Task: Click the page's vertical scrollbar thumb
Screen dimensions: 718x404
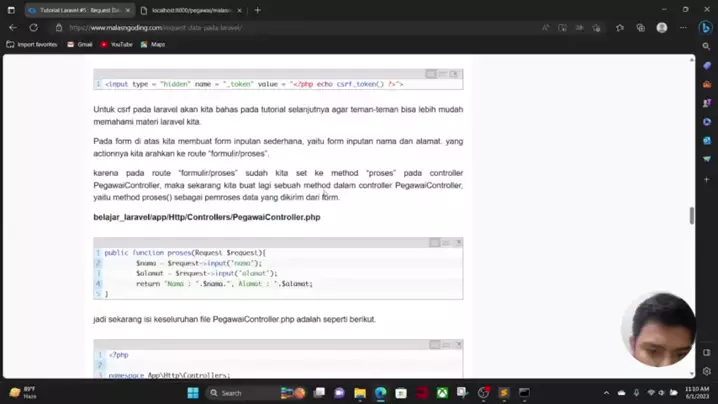Action: (691, 216)
